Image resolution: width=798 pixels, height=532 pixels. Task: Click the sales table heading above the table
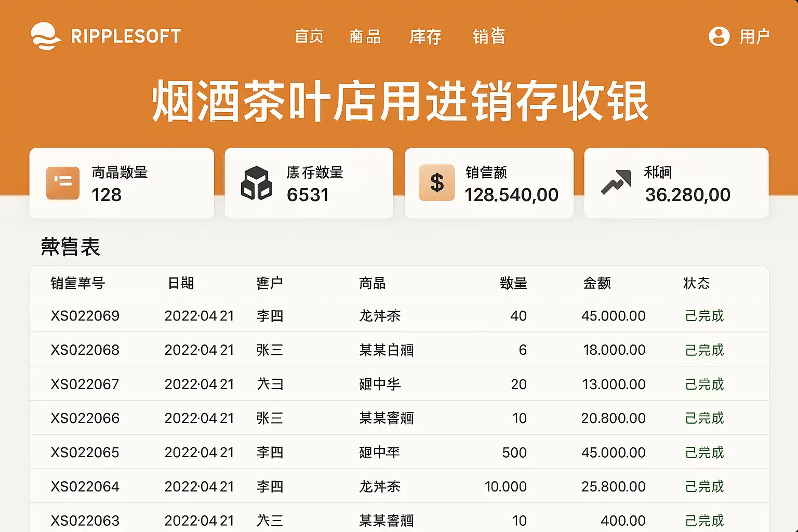tap(71, 247)
